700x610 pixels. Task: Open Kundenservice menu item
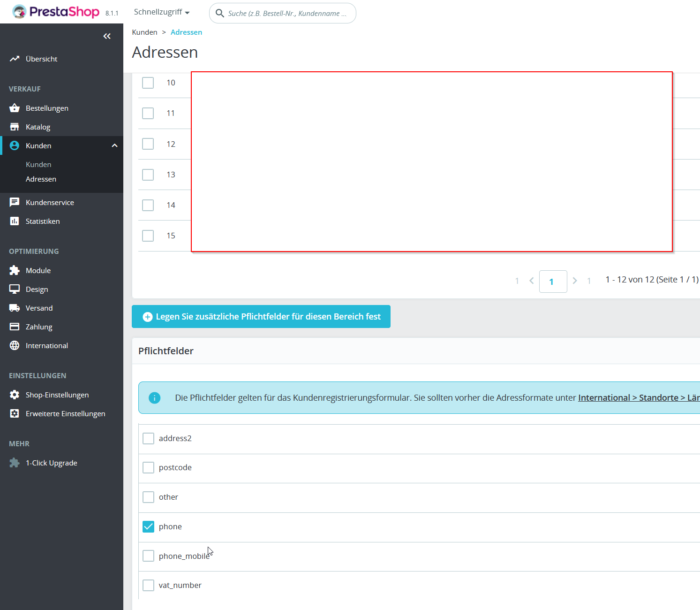(x=50, y=202)
